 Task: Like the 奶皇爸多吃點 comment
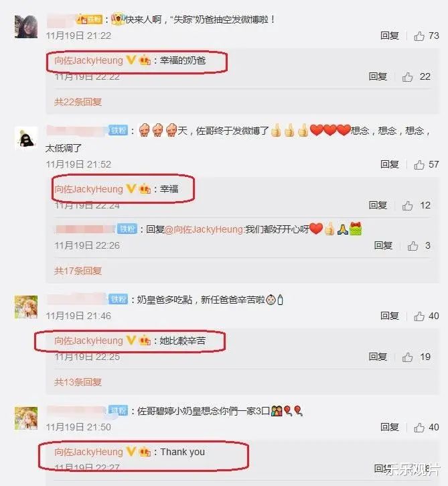pyautogui.click(x=419, y=316)
